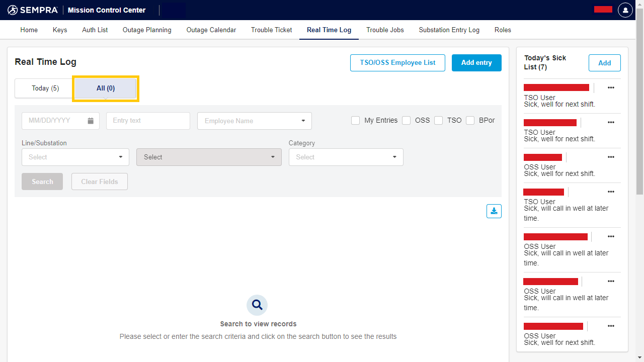
Task: Open the Line/Substation select dropdown
Action: pyautogui.click(x=75, y=157)
